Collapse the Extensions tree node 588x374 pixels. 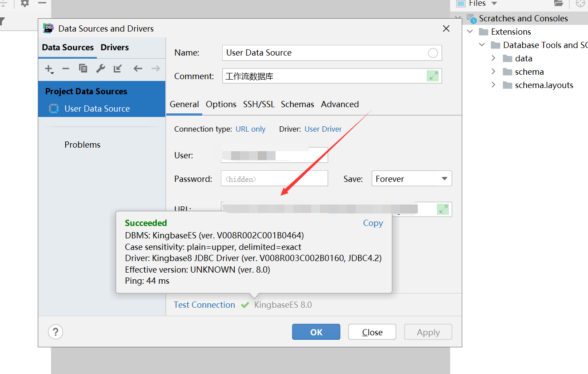(x=470, y=32)
